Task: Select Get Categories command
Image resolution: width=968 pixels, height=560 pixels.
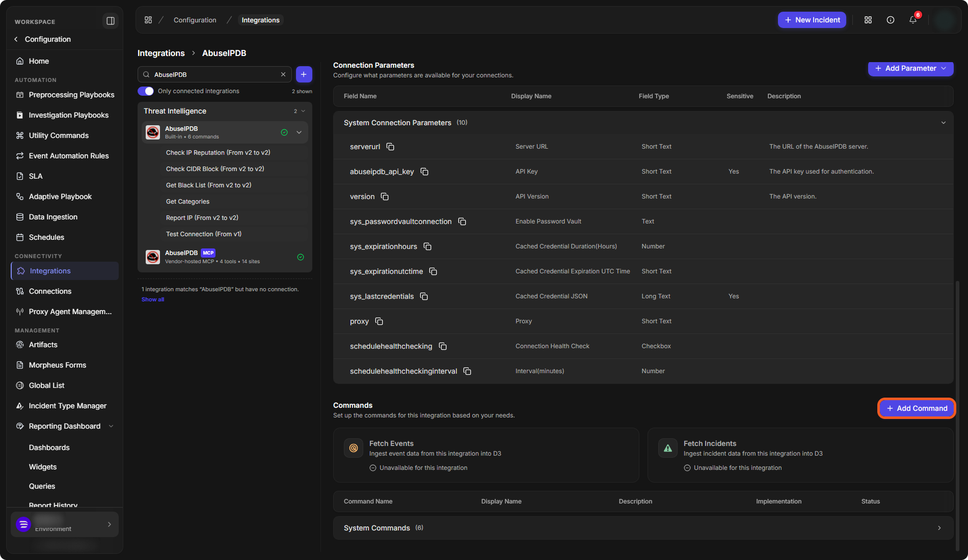Action: (187, 202)
